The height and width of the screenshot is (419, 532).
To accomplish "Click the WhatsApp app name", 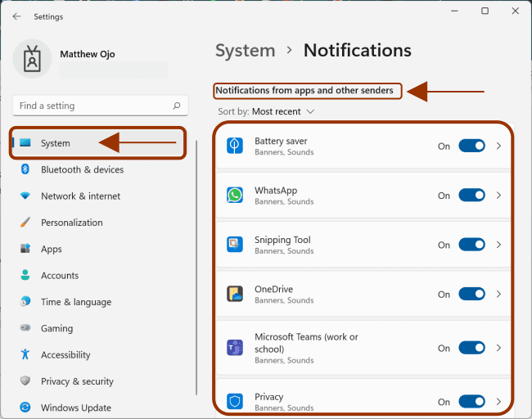I will pyautogui.click(x=276, y=191).
